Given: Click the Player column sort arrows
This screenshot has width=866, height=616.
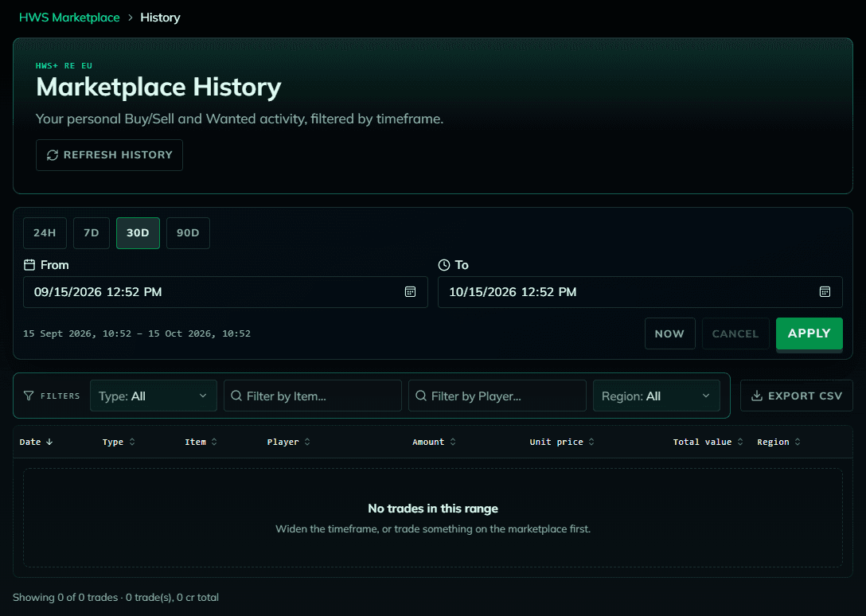Looking at the screenshot, I should coord(307,442).
